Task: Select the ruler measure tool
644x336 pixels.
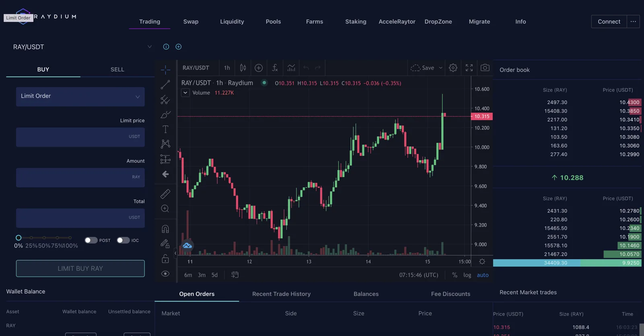Action: tap(165, 194)
